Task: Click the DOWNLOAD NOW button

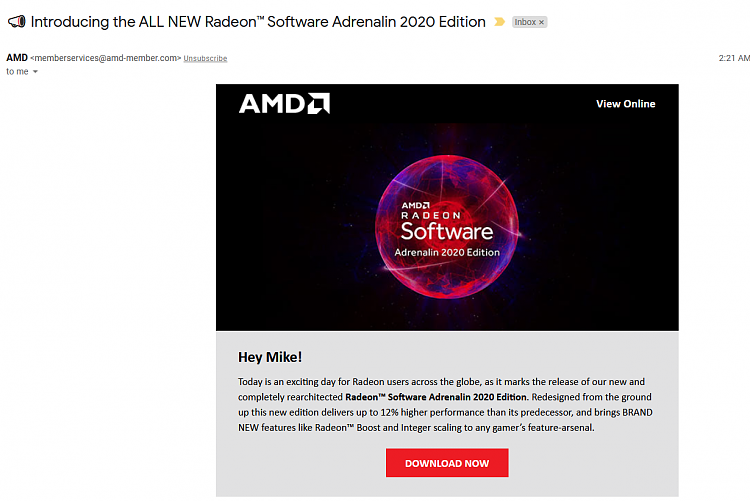Action: point(447,463)
